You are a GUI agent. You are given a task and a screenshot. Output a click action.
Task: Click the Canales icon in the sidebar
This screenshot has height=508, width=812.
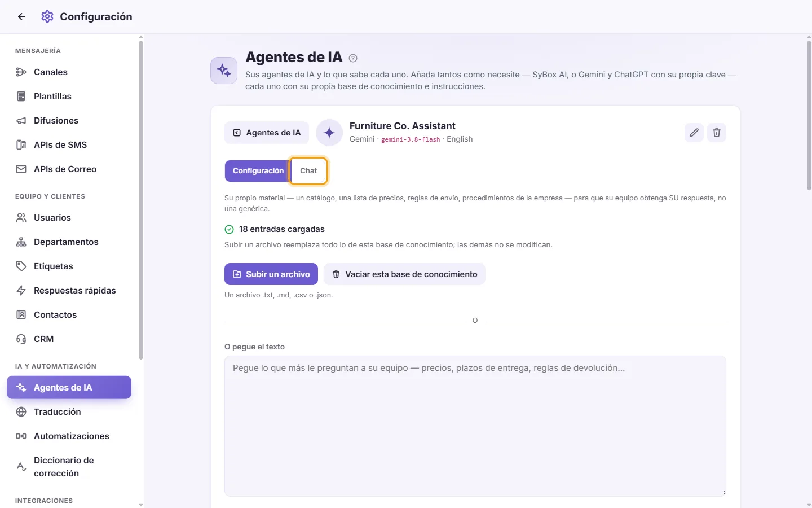(x=21, y=72)
